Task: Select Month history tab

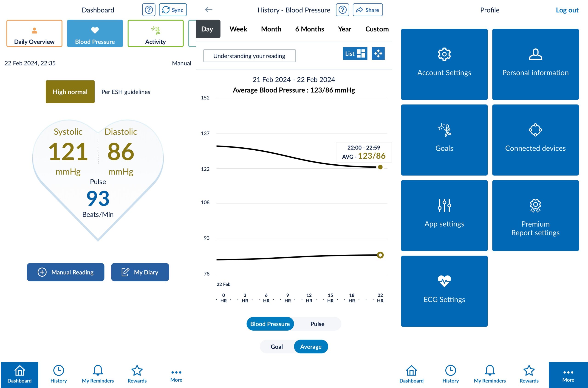Action: 271,29
